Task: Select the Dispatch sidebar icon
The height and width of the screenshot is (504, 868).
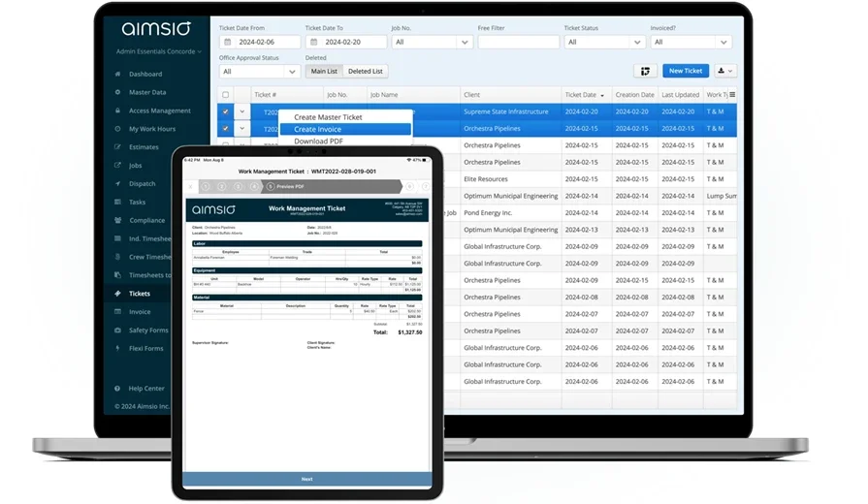Action: coord(118,183)
